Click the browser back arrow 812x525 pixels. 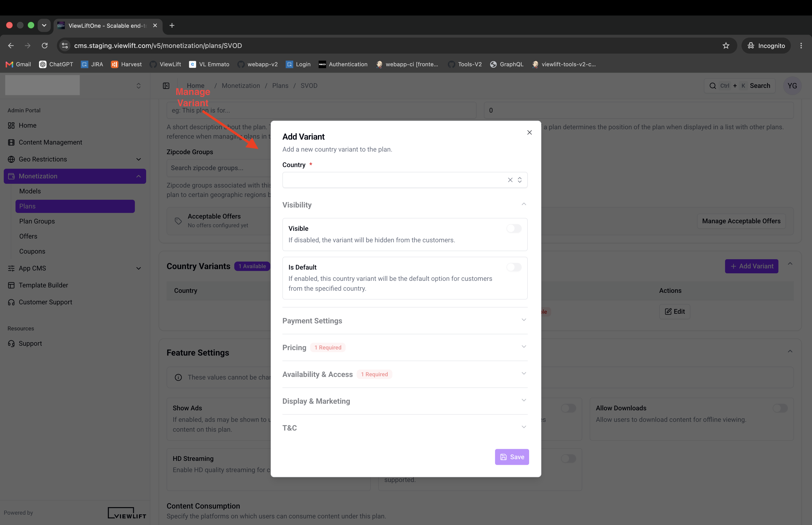(11, 46)
